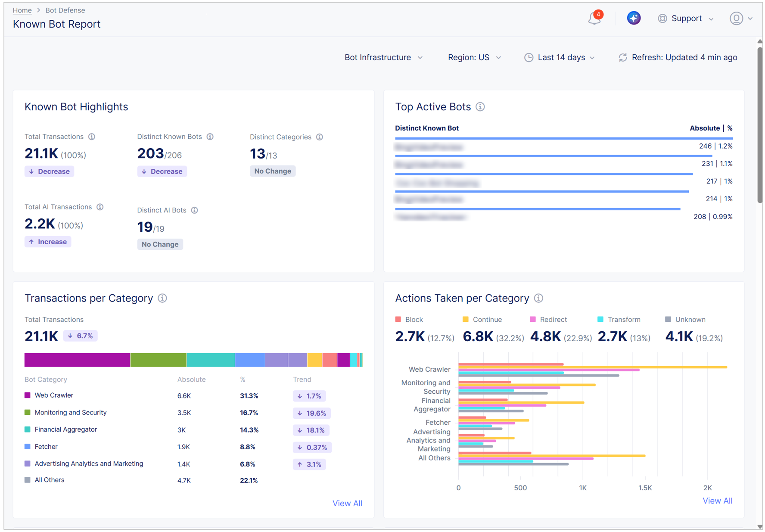Image resolution: width=765 pixels, height=532 pixels.
Task: Click the Distinct Known Bot column header
Action: 427,128
